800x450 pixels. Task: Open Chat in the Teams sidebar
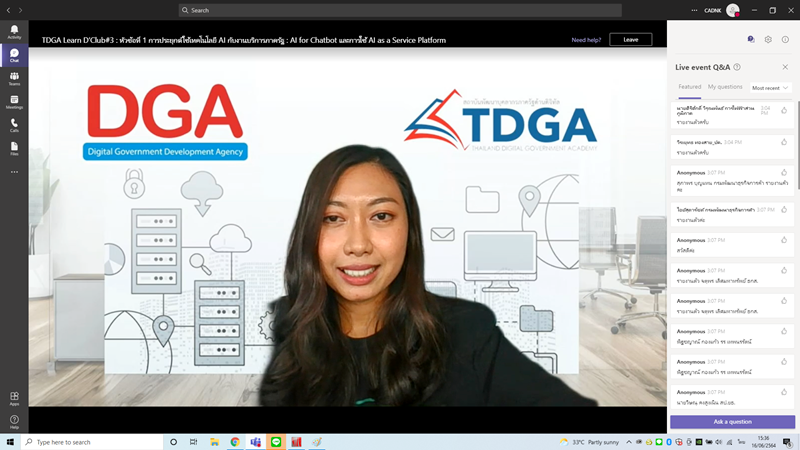coord(14,55)
